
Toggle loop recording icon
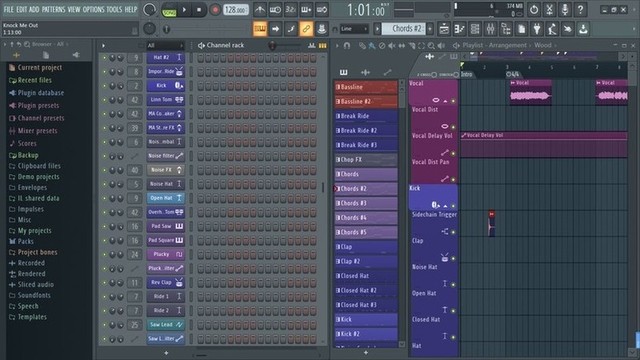tap(322, 9)
